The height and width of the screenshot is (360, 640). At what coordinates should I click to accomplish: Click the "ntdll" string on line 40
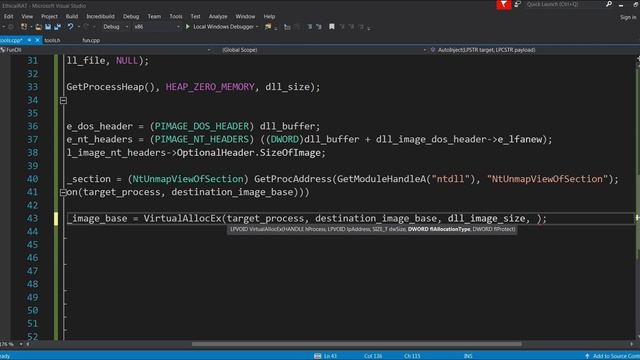click(451, 179)
